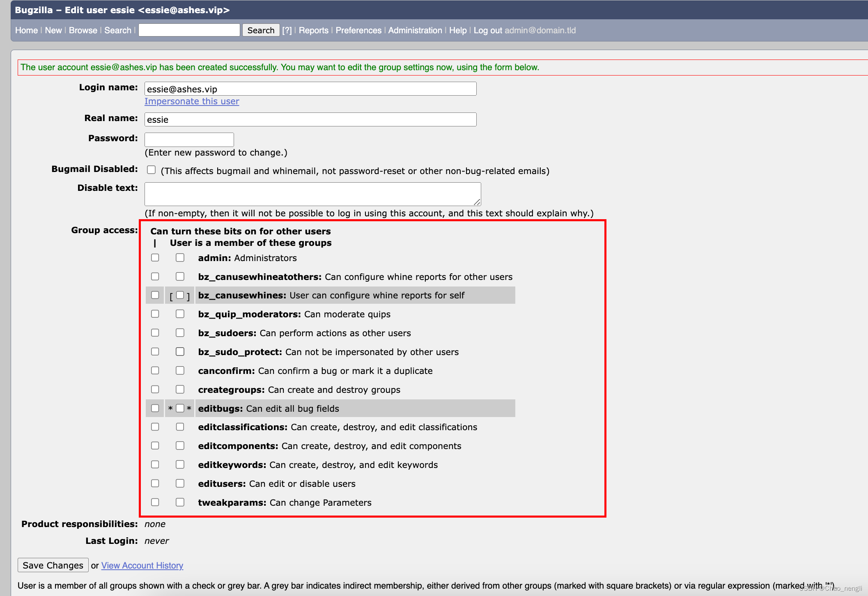
Task: Open Browse in the navigation bar
Action: point(83,30)
